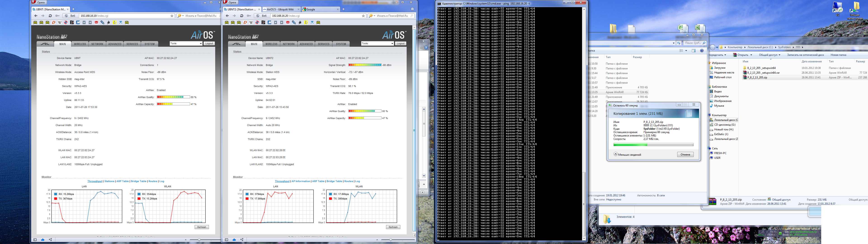This screenshot has width=868, height=244.
Task: Go back in the UBNT2 192.168.16.20 Opera window
Action: [227, 16]
